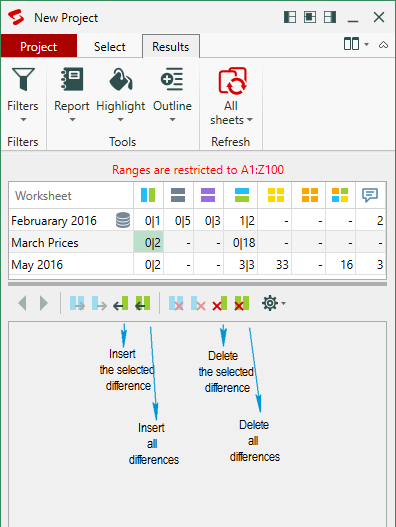Switch to the Project tab
396x527 pixels.
[39, 46]
